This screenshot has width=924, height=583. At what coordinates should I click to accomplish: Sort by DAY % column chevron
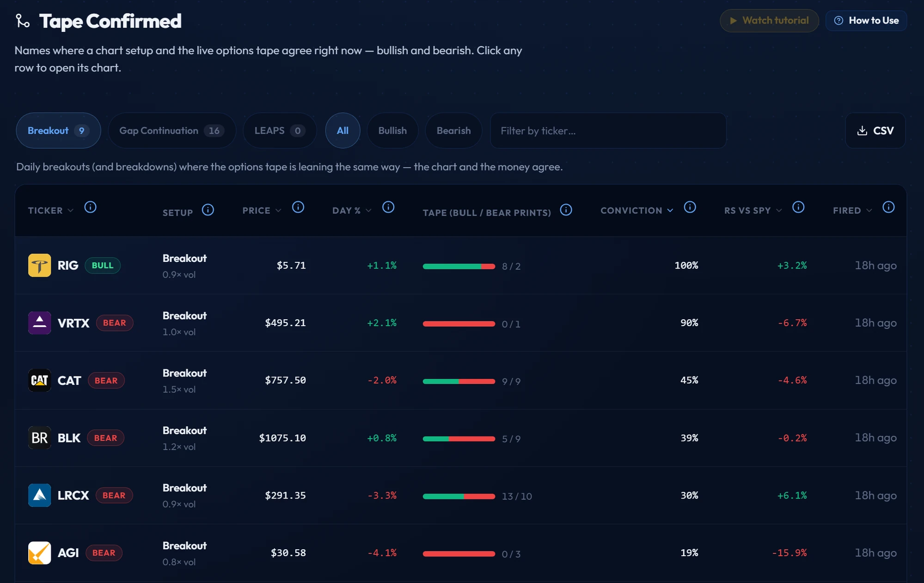[368, 211]
